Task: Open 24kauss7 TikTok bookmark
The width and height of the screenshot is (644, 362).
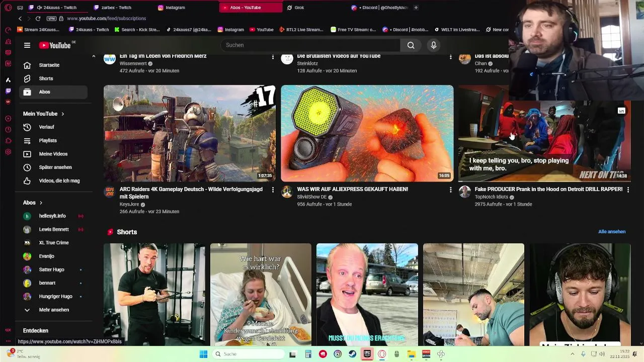Action: (189, 30)
